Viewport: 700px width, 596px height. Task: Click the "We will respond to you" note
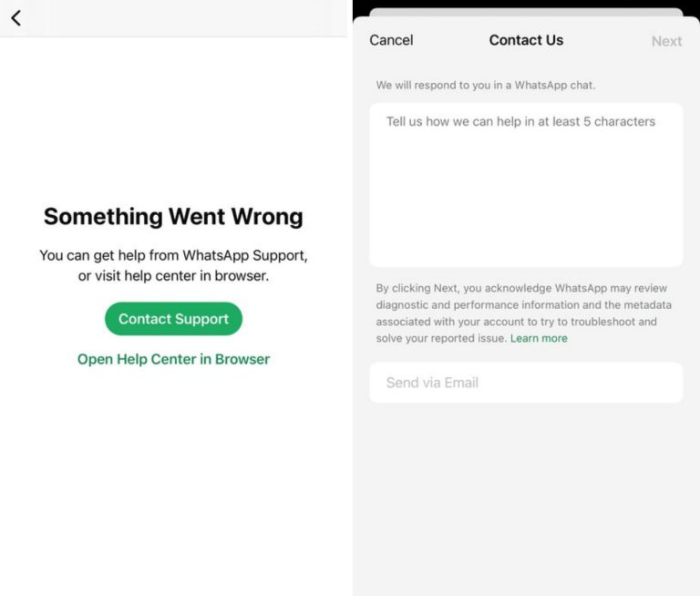[486, 85]
